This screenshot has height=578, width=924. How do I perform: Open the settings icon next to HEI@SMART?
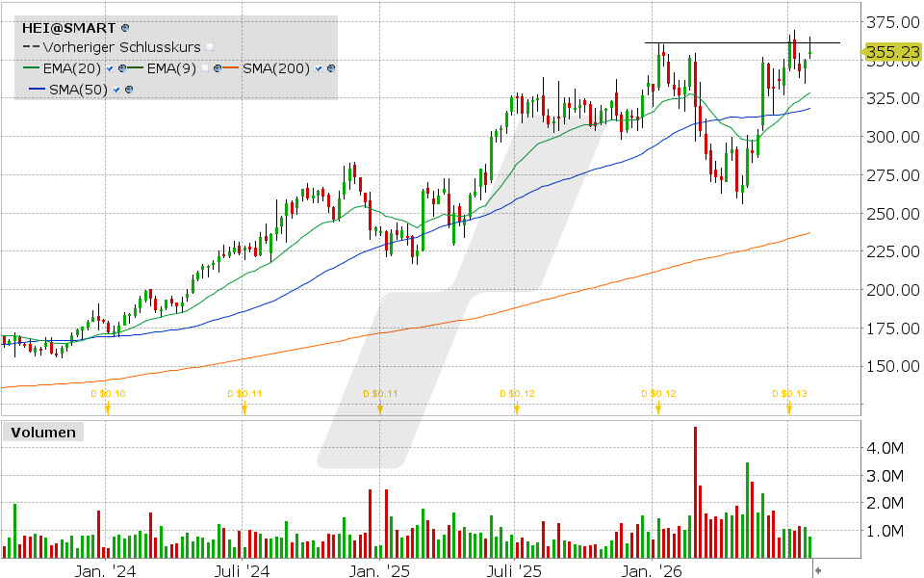click(x=125, y=28)
